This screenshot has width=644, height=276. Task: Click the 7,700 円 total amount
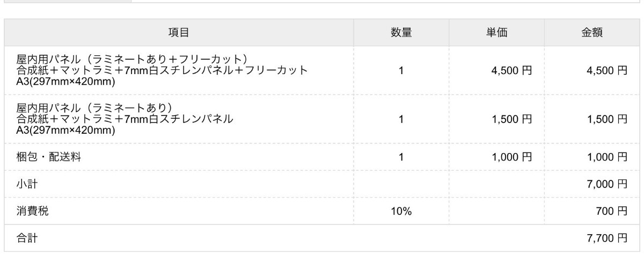(x=607, y=238)
